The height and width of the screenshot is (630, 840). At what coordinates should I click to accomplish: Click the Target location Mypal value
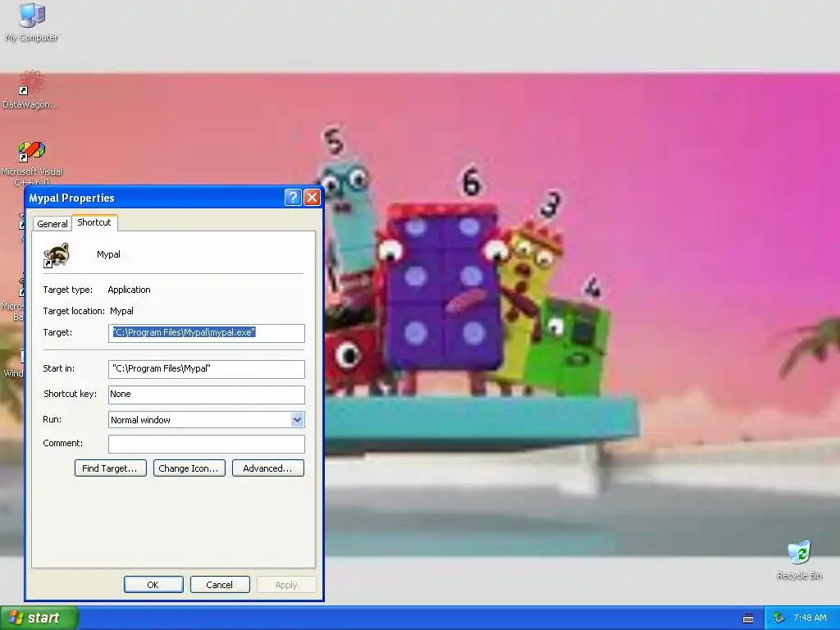click(121, 311)
